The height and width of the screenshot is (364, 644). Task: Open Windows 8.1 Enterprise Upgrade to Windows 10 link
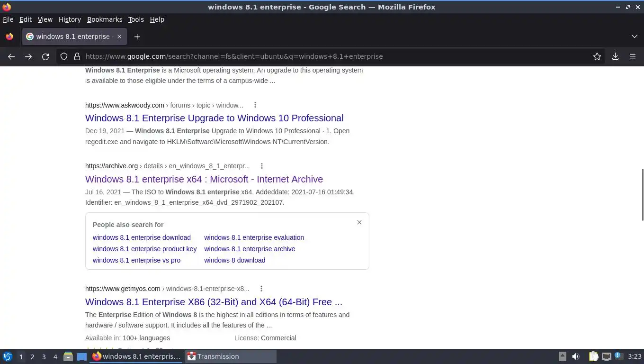pyautogui.click(x=214, y=118)
